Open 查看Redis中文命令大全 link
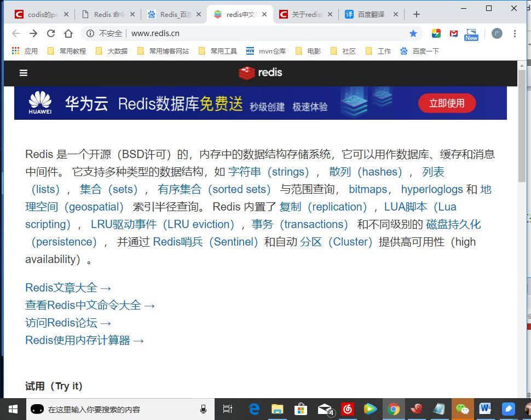Image resolution: width=531 pixels, height=420 pixels. coord(90,305)
